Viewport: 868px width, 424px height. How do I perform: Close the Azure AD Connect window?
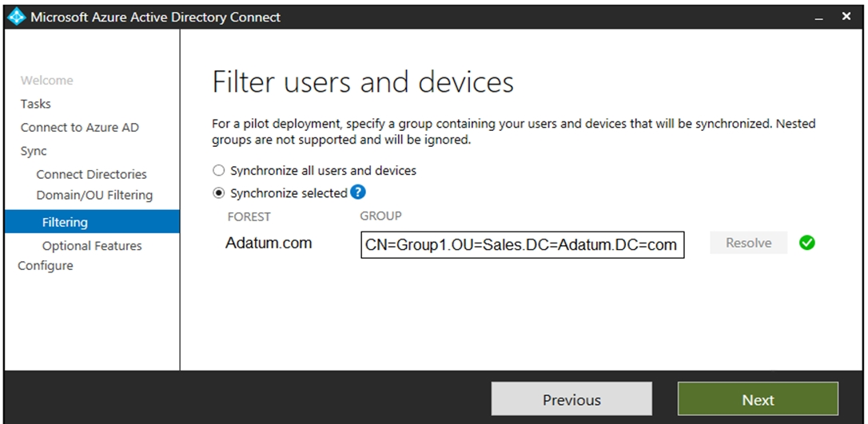pyautogui.click(x=846, y=17)
